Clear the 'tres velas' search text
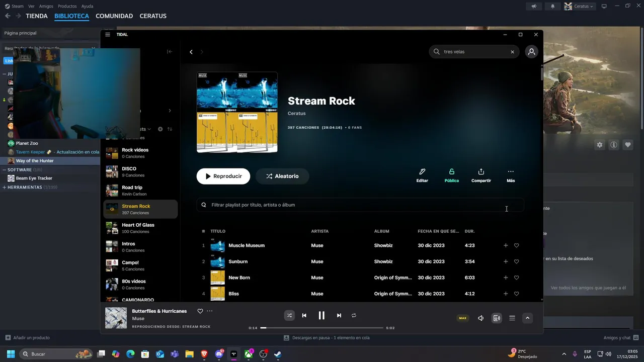 pyautogui.click(x=512, y=52)
